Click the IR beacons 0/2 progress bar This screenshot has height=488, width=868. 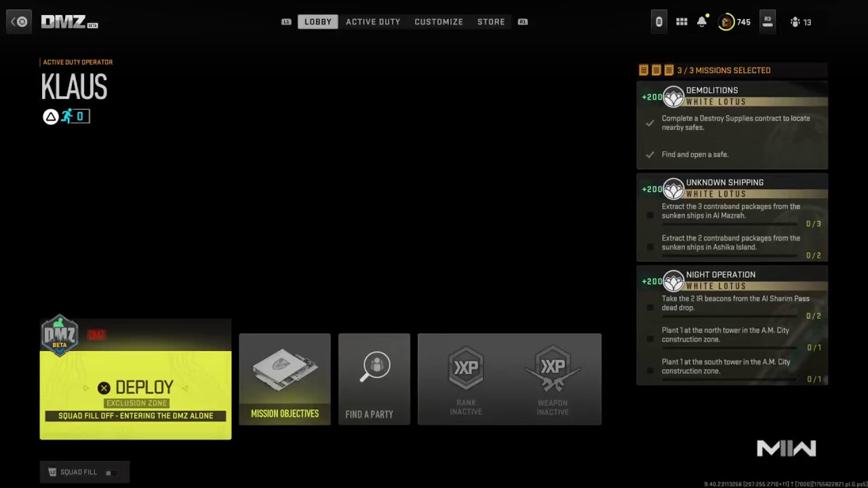(x=730, y=316)
